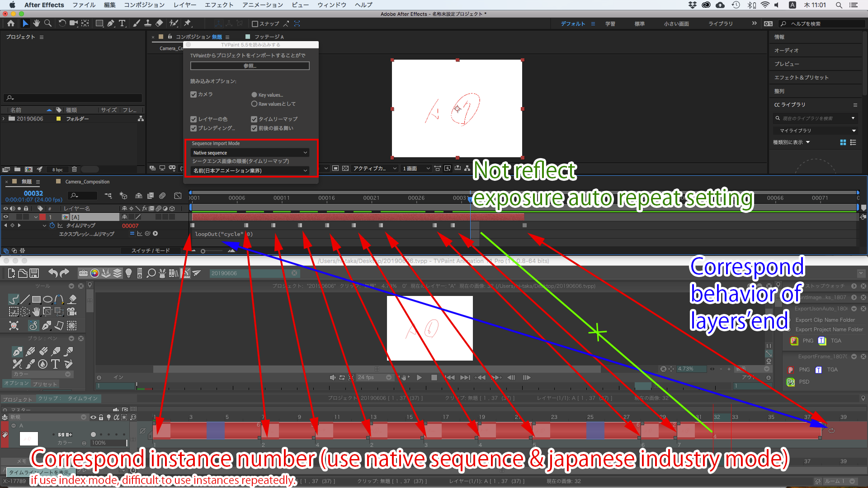Open 名前(日本アニメーション業界) dropdown

250,170
